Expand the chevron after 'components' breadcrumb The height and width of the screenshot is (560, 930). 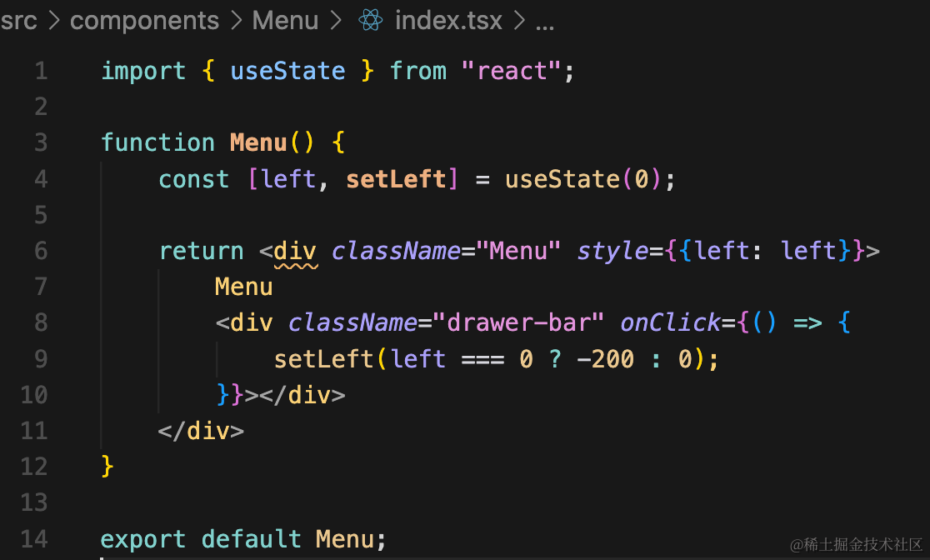click(236, 21)
